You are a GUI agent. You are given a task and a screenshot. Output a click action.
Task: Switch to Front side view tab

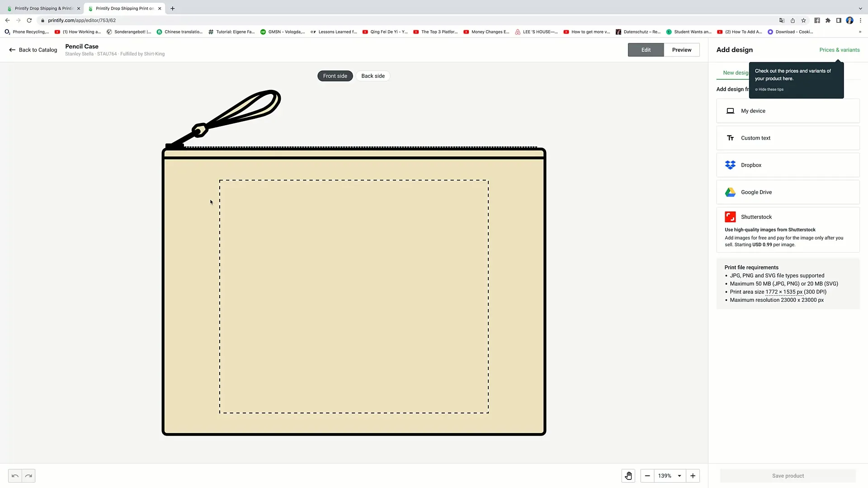335,75
